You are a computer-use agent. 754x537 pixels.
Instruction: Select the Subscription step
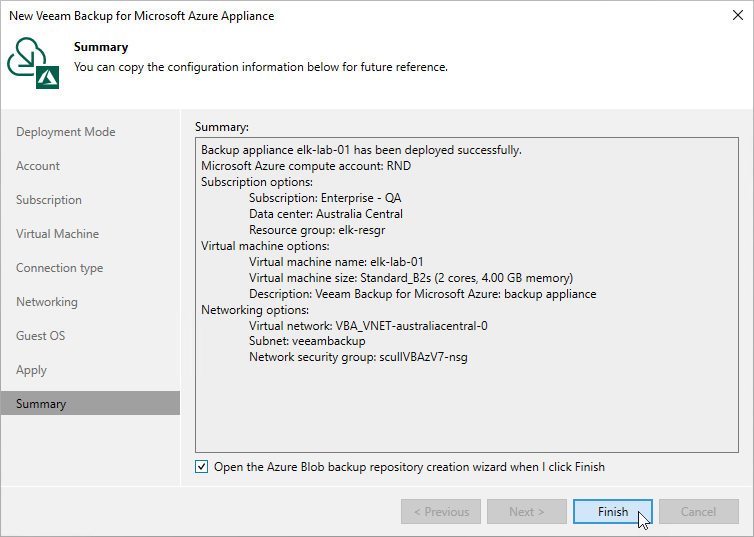49,200
